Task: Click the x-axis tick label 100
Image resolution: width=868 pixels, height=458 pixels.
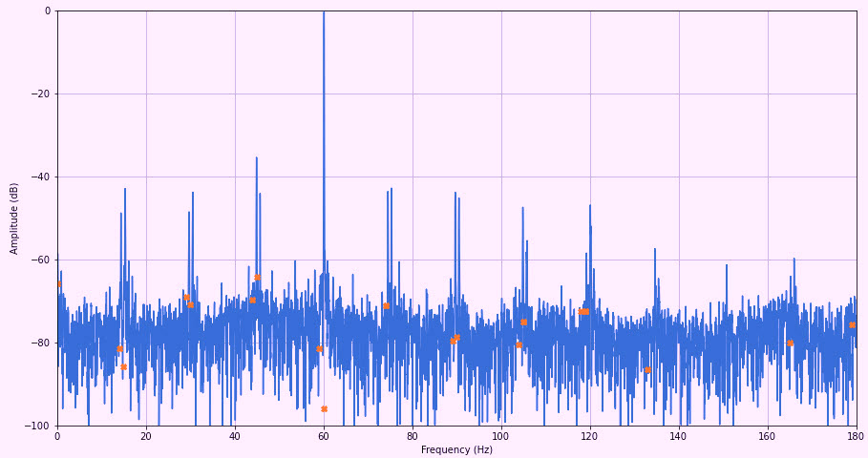Action: tap(501, 436)
